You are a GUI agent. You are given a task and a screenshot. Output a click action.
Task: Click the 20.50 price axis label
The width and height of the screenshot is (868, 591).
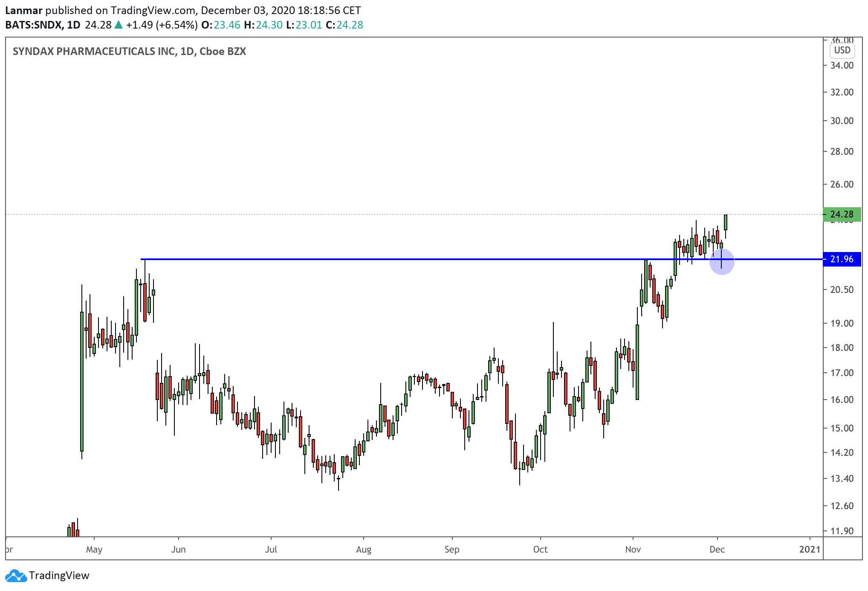842,290
